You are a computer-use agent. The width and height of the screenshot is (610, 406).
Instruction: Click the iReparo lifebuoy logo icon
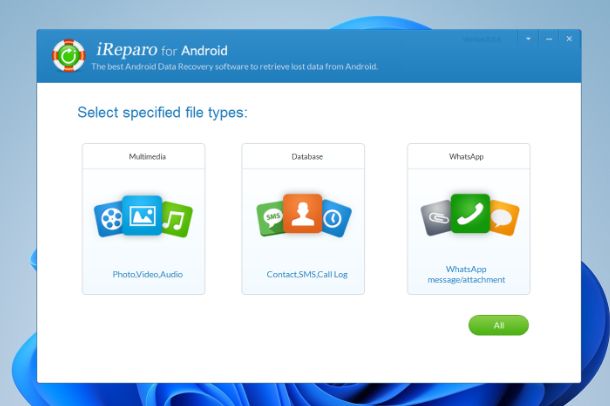tap(68, 56)
